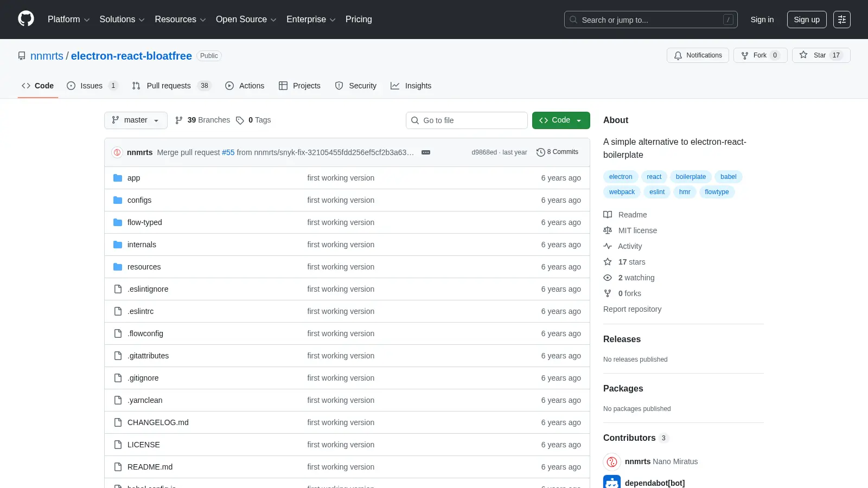Click nnmrts avatar in Contributors
Viewport: 868px width, 488px height.
click(x=612, y=462)
